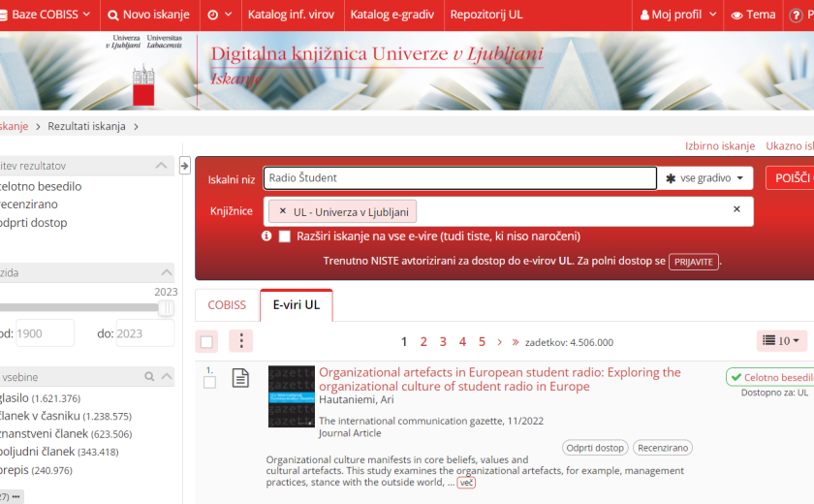814x504 pixels.
Task: Remove the UL - Univerza v Ljubljani tag
Action: coord(283,210)
